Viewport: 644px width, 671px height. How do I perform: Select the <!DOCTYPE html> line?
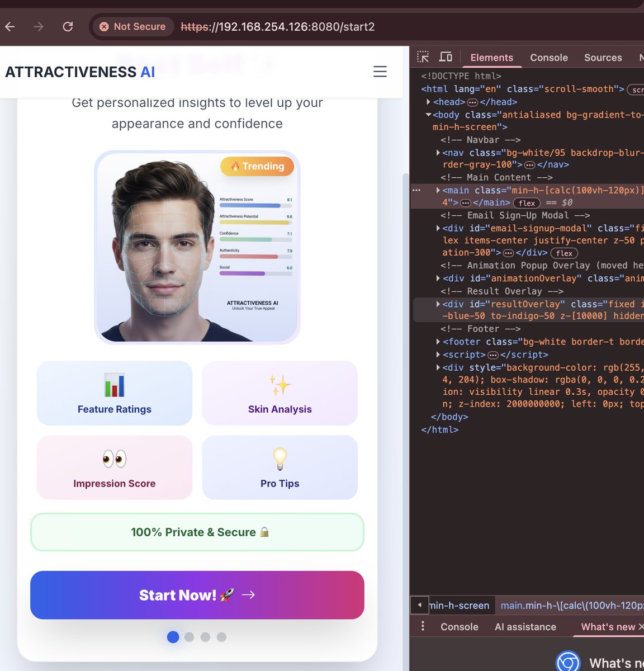[461, 76]
